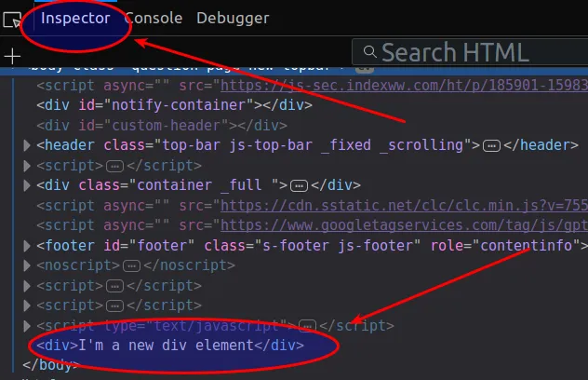Select the custom-header div row
The height and width of the screenshot is (380, 588).
tap(162, 126)
